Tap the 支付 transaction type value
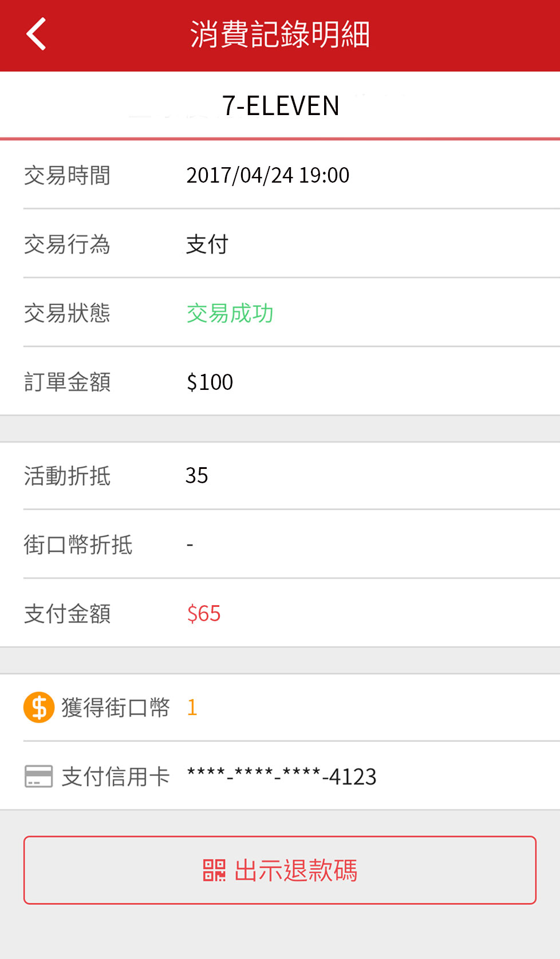Image resolution: width=560 pixels, height=959 pixels. pos(207,244)
